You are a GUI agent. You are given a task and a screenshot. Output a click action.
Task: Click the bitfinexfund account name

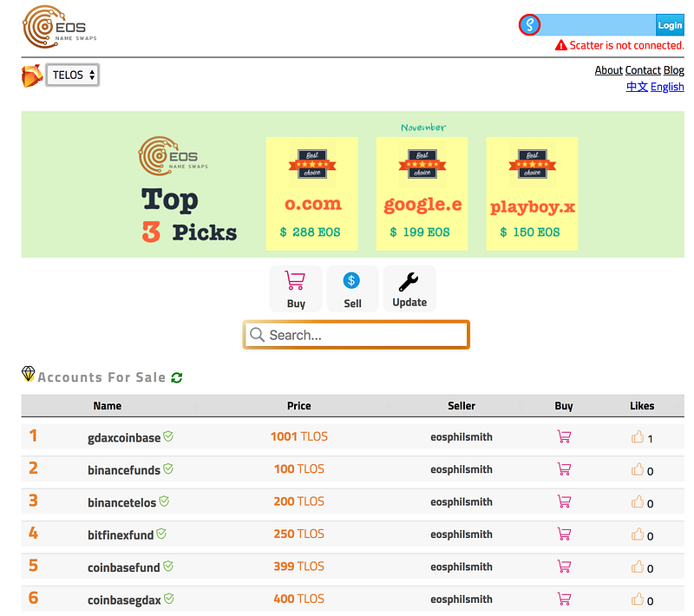(121, 535)
